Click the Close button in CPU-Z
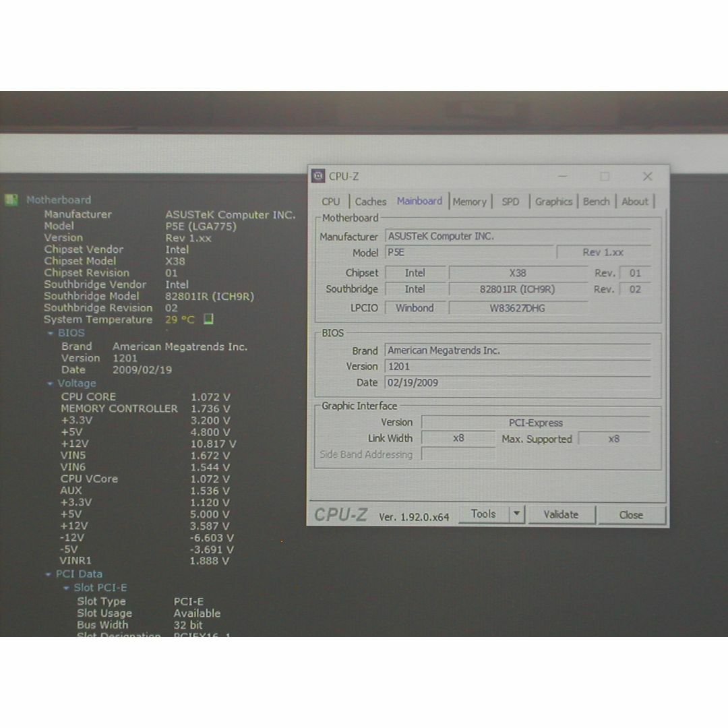 [x=631, y=515]
